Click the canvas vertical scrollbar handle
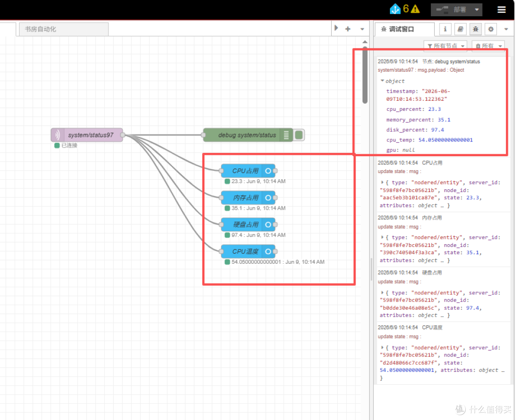 coord(365,75)
